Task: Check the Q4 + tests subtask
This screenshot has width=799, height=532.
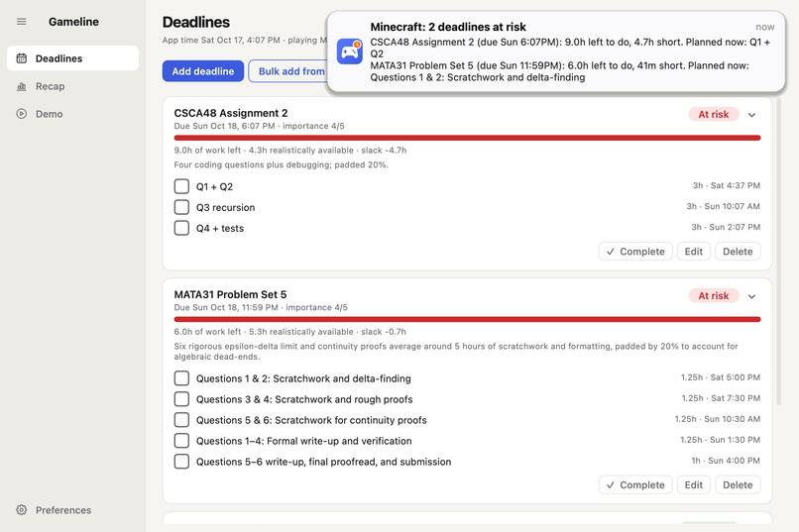Action: click(182, 228)
